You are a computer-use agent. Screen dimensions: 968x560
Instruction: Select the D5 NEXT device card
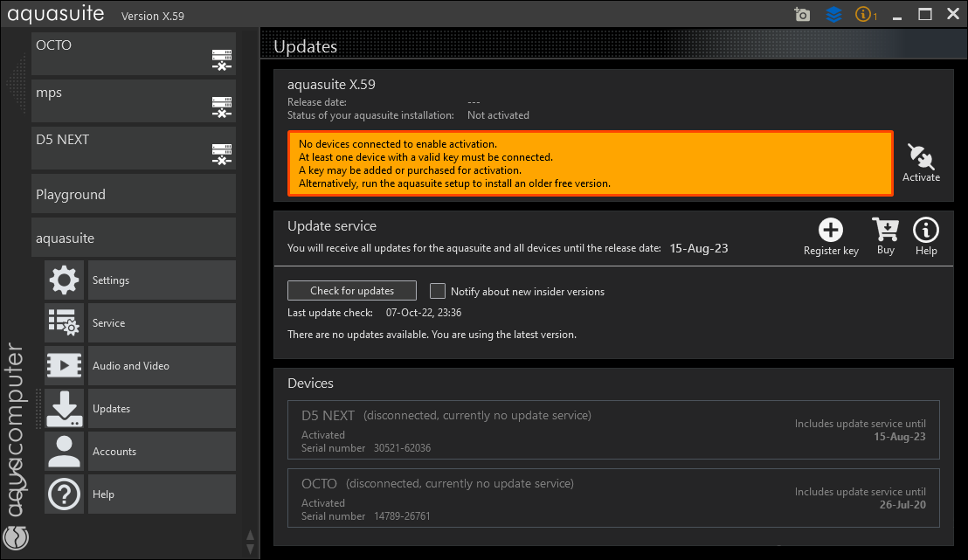pos(613,430)
